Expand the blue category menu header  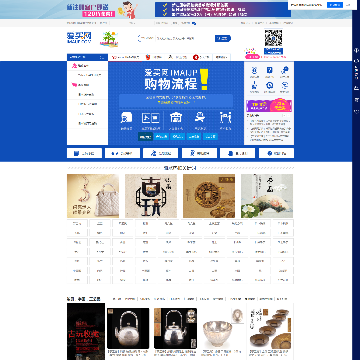pos(87,57)
